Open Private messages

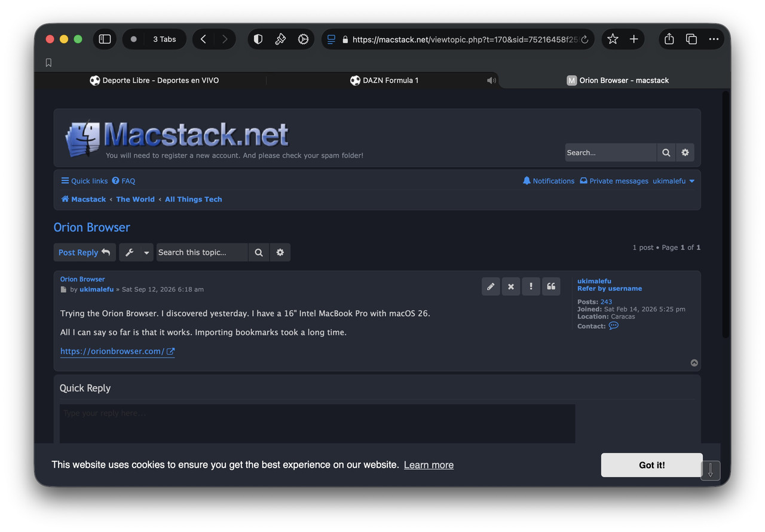click(x=614, y=181)
